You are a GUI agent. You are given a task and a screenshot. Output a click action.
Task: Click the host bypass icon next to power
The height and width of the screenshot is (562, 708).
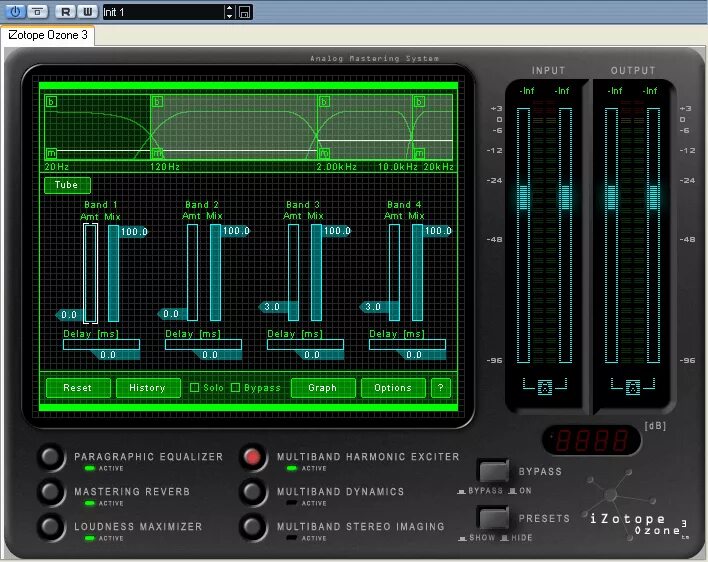37,12
